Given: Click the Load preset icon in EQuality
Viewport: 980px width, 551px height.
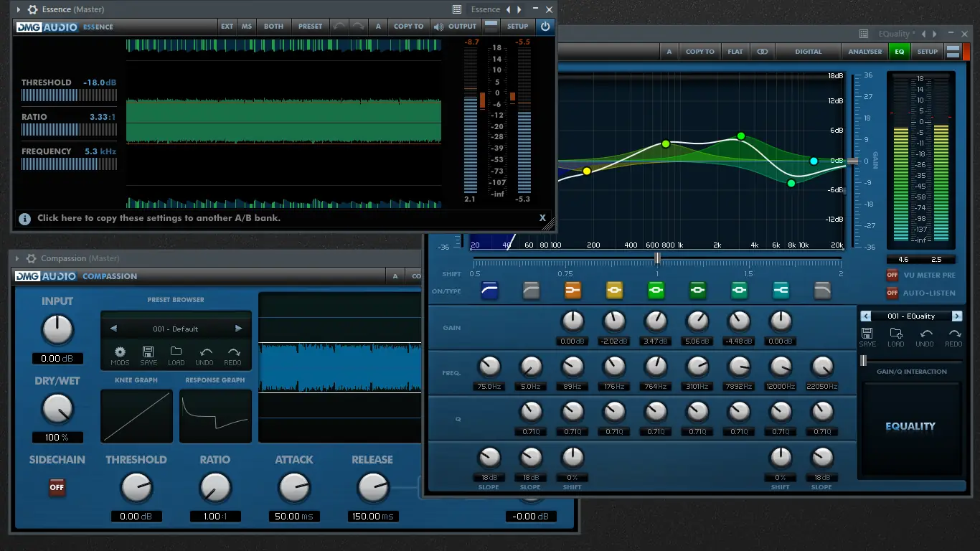Looking at the screenshot, I should click(x=896, y=337).
